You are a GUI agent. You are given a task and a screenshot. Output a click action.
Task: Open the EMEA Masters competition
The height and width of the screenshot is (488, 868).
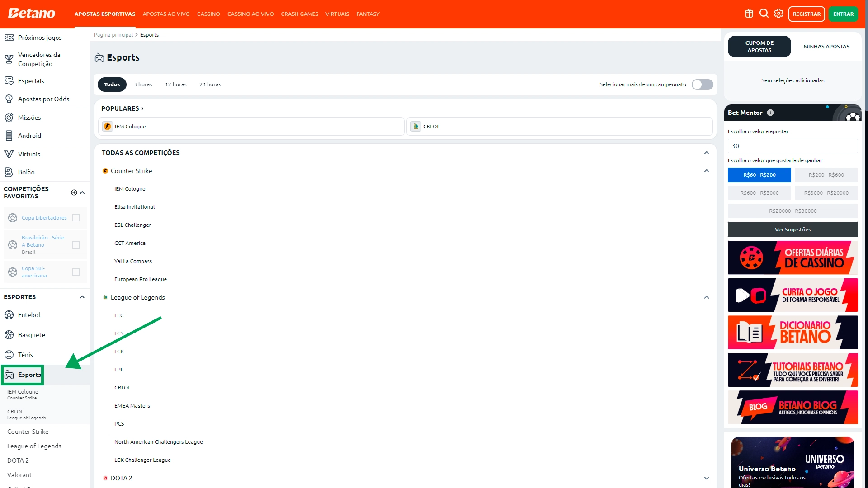coord(132,406)
